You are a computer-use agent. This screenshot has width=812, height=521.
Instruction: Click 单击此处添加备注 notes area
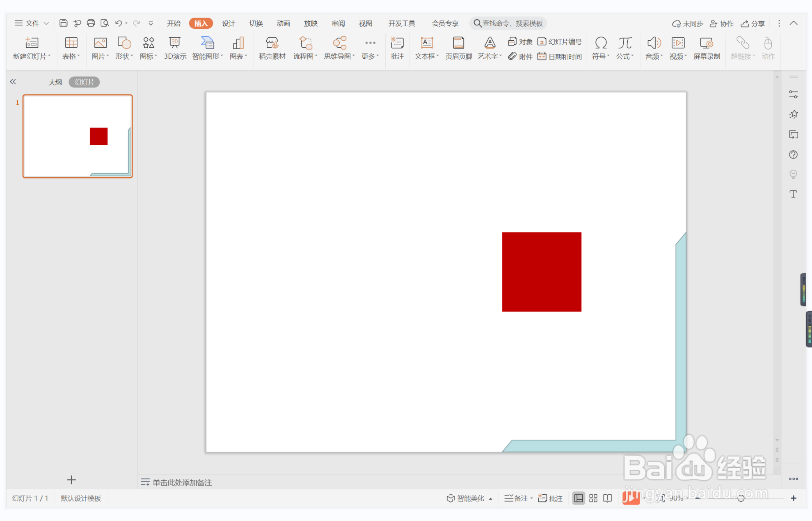(182, 482)
